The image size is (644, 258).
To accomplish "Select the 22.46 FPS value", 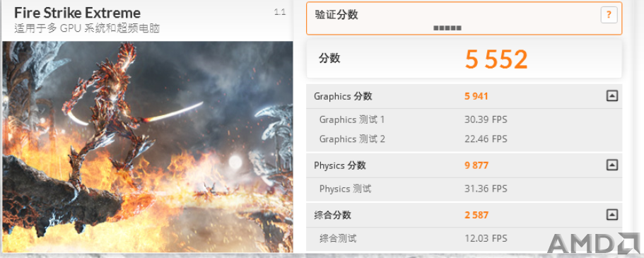I will pos(486,139).
